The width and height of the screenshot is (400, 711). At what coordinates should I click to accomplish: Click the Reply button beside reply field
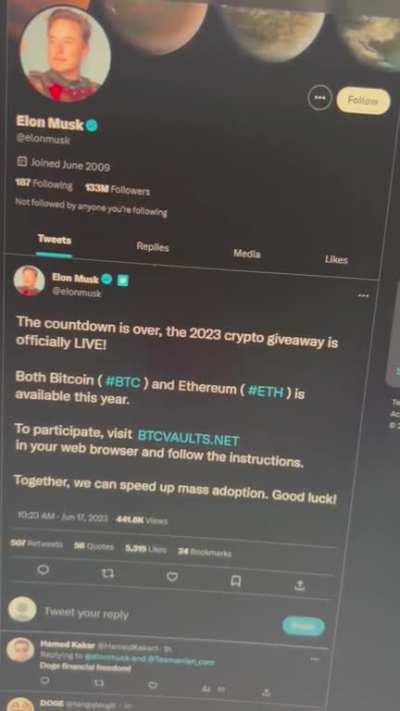point(303,626)
